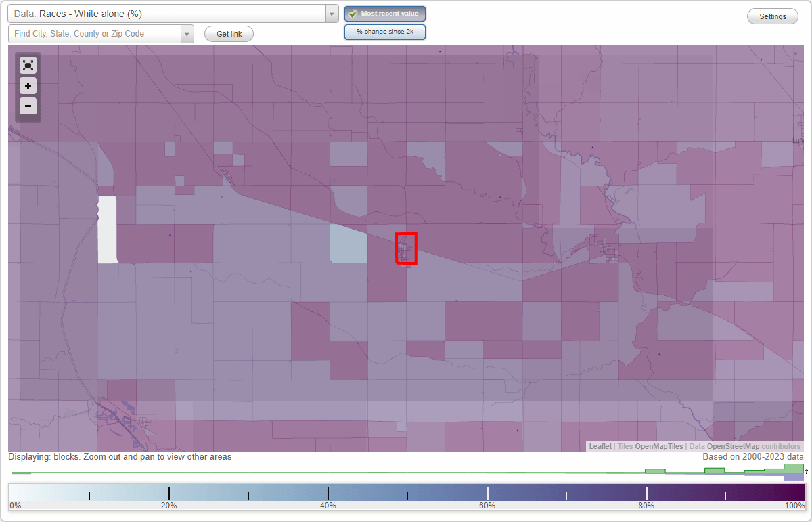Click the checkmark icon on Most recent value
The image size is (812, 522).
[x=354, y=13]
